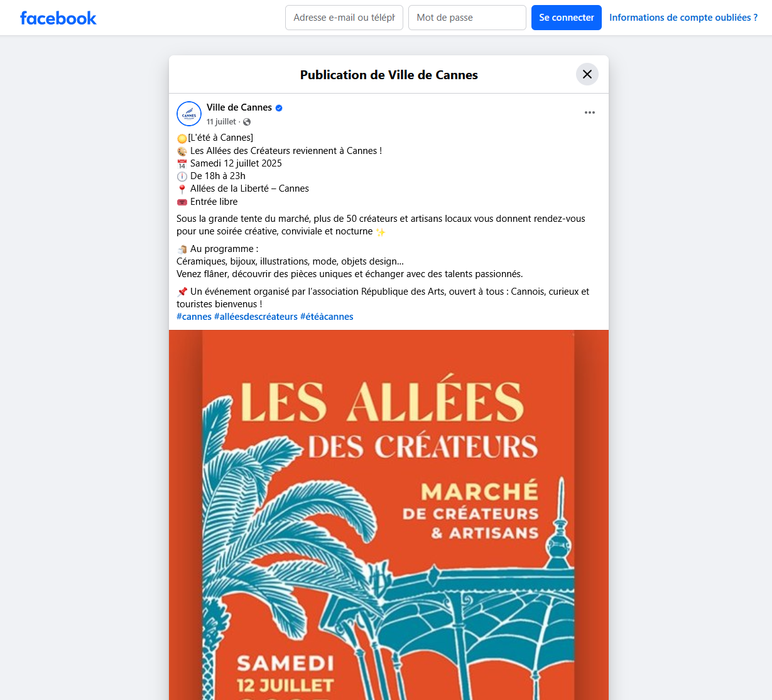The width and height of the screenshot is (772, 700).
Task: Click the Facebook logo
Action: (58, 18)
